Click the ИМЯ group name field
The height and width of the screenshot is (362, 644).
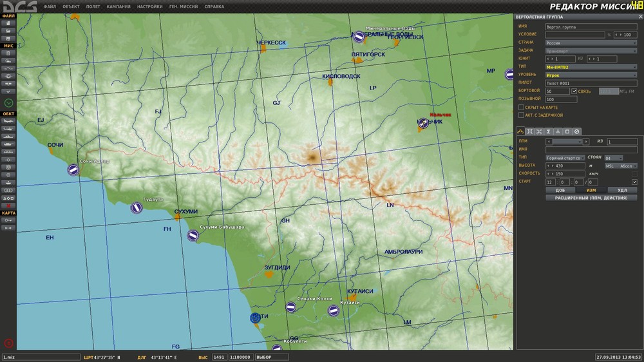(591, 26)
